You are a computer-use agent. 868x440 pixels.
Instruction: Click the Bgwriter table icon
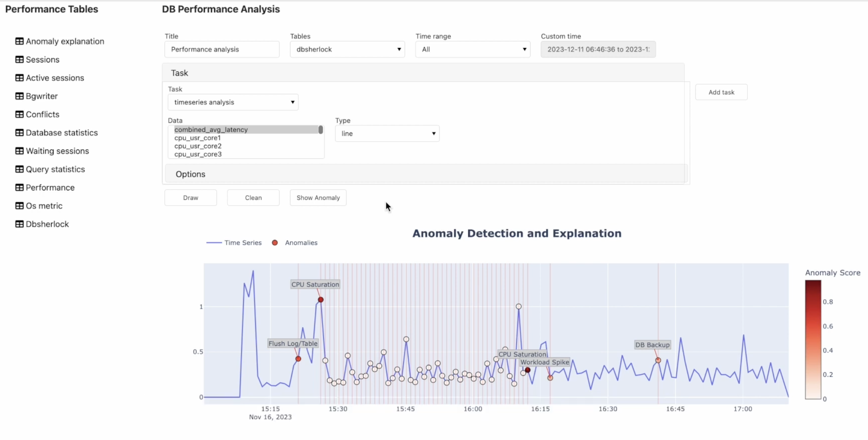coord(19,96)
